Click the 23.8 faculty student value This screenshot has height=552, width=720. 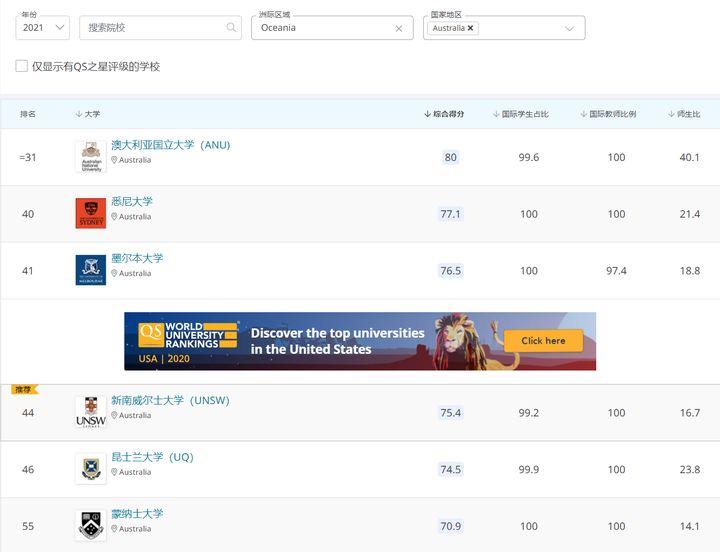[690, 469]
